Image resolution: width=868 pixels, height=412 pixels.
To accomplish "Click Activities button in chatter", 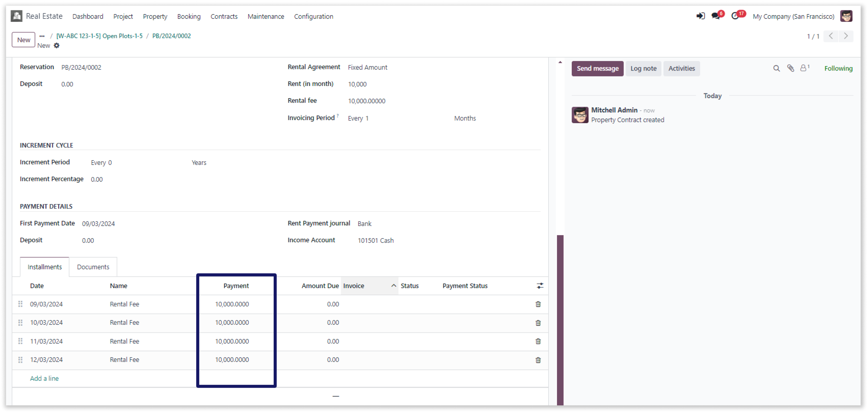I will 681,68.
